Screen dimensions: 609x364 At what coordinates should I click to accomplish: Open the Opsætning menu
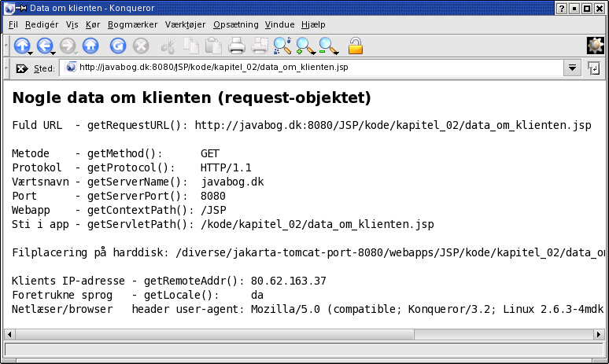pyautogui.click(x=235, y=25)
